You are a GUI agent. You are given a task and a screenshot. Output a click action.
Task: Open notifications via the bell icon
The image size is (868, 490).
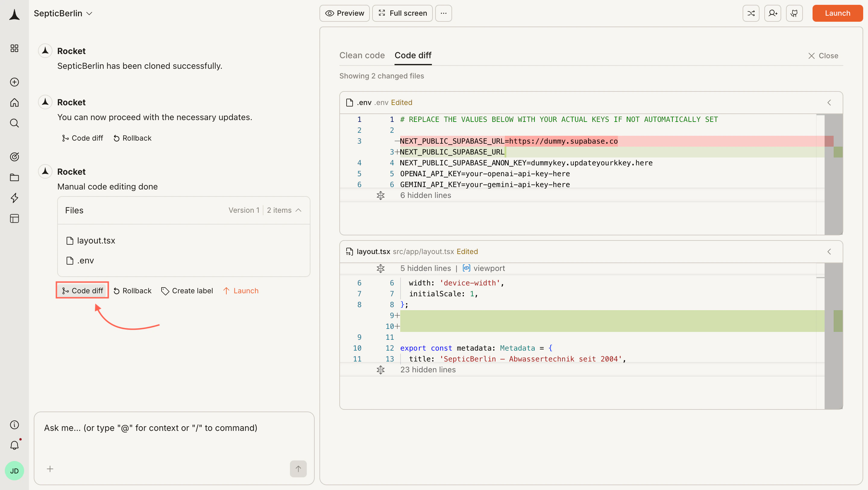pos(14,445)
